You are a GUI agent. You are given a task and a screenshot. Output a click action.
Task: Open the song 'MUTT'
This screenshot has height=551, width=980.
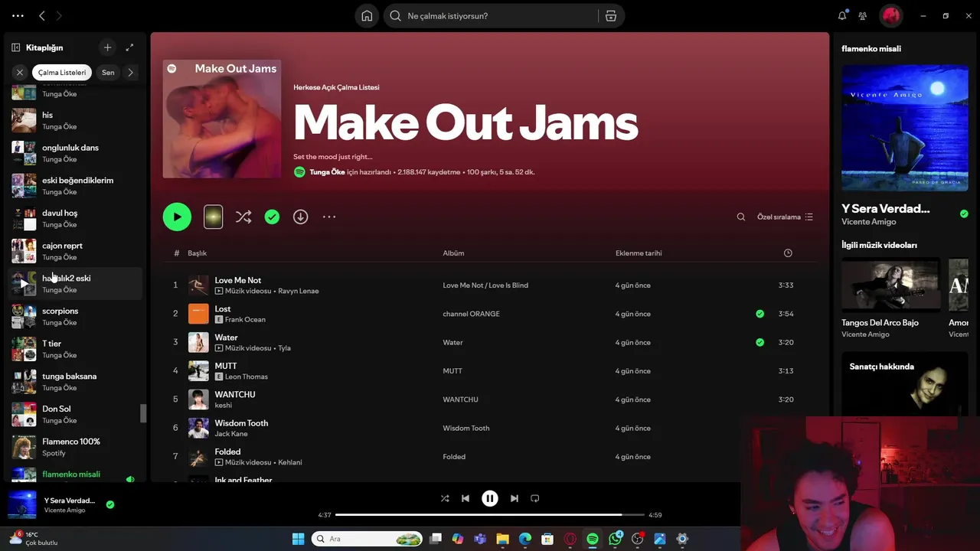226,366
